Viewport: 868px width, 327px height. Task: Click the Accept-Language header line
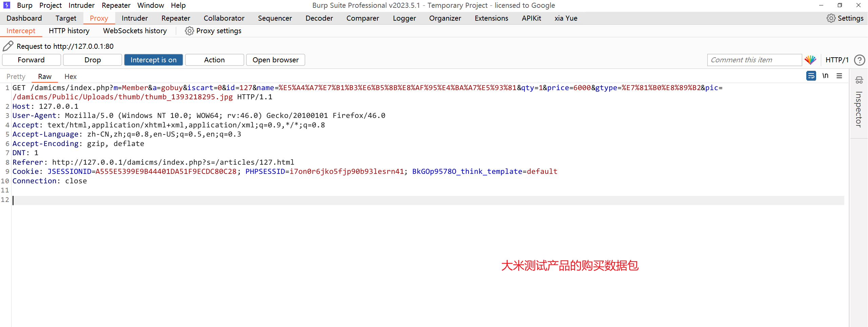click(127, 134)
